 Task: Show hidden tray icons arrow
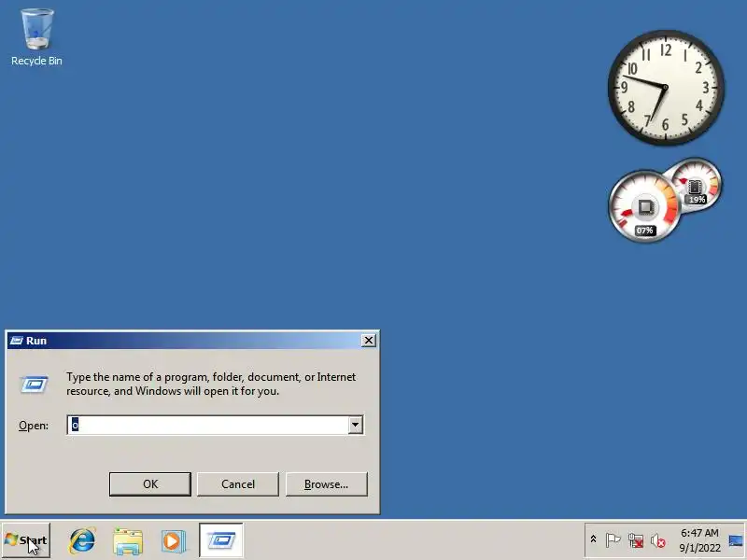click(x=593, y=539)
